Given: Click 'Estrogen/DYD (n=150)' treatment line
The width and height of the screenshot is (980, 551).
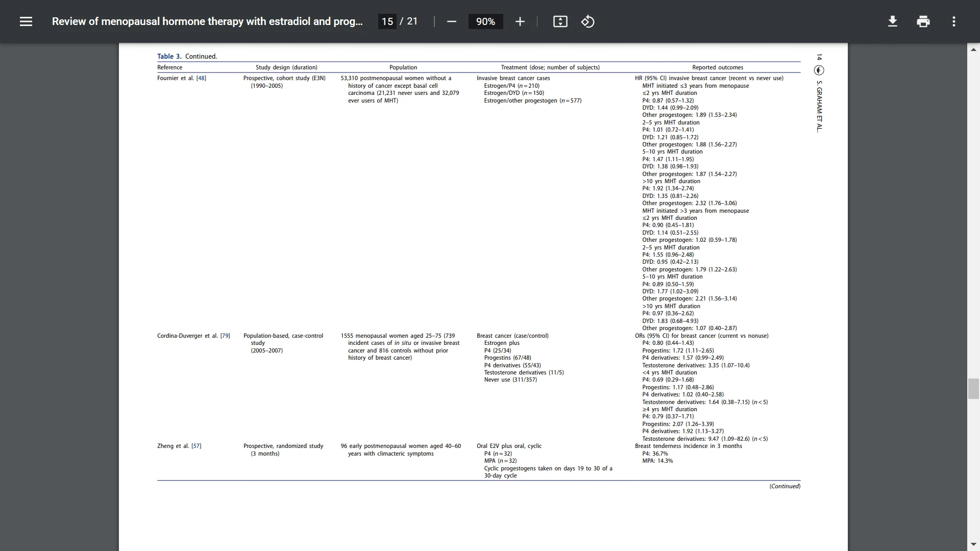Looking at the screenshot, I should point(514,93).
